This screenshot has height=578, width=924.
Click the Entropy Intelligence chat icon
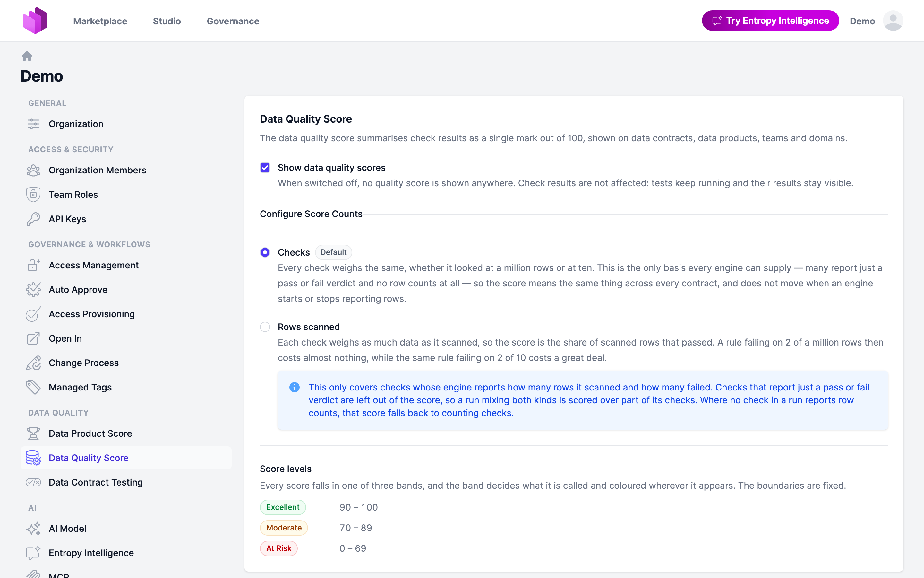[33, 553]
